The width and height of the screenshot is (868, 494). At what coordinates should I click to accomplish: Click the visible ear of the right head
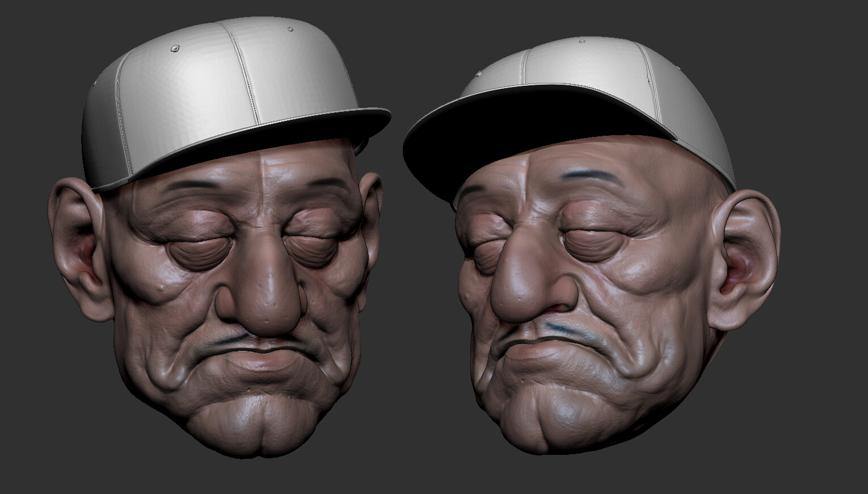744,261
